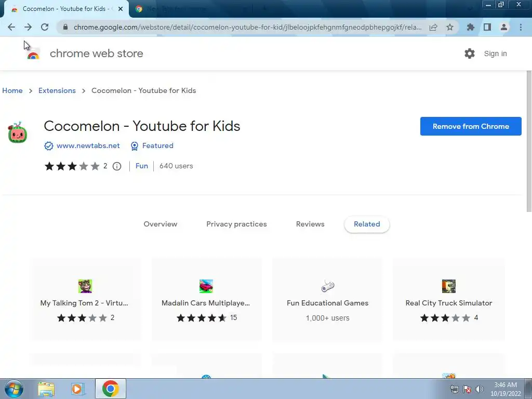
Task: Click the Action Center flag tray icon
Action: 467,389
